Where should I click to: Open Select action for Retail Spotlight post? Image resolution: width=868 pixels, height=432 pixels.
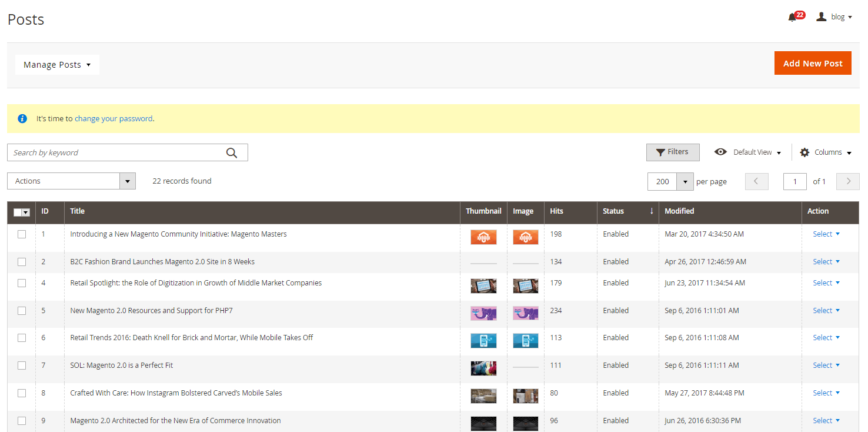(826, 283)
